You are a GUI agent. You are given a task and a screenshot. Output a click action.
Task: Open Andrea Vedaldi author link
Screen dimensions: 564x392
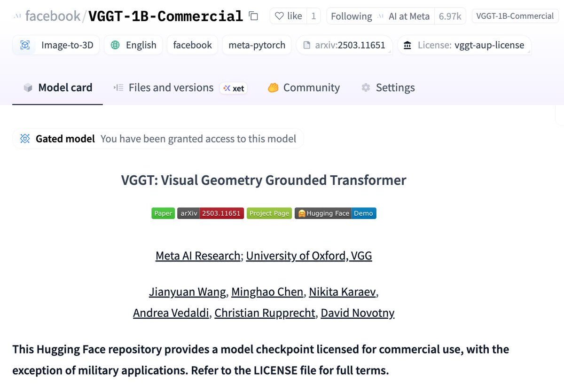171,313
